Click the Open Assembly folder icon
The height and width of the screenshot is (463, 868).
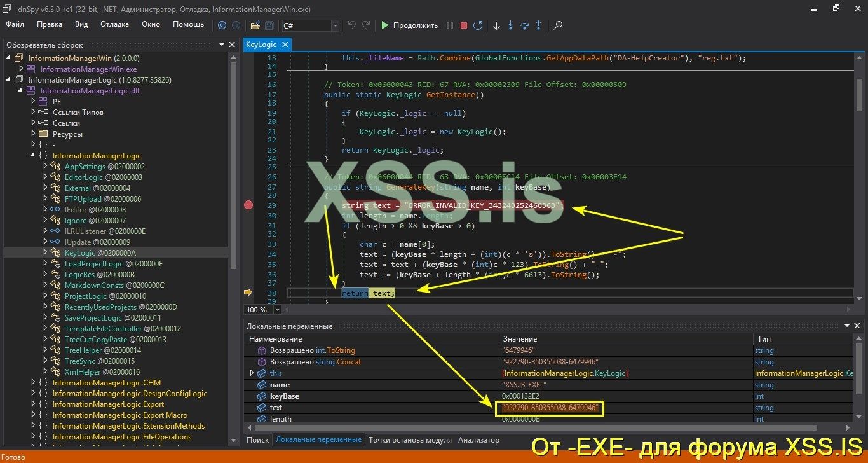pyautogui.click(x=255, y=25)
